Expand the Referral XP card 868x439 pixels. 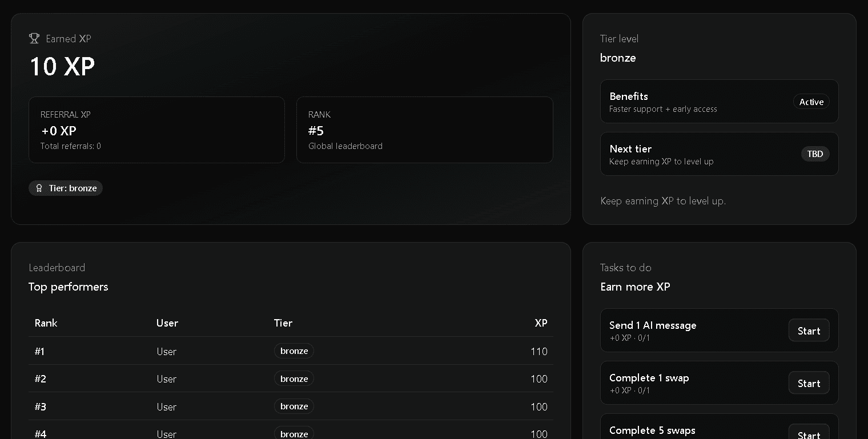[156, 130]
